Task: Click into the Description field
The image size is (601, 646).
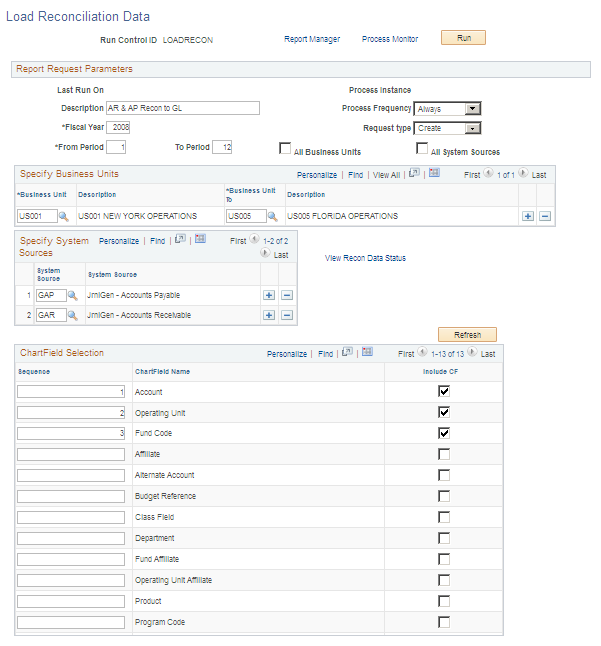Action: [183, 108]
